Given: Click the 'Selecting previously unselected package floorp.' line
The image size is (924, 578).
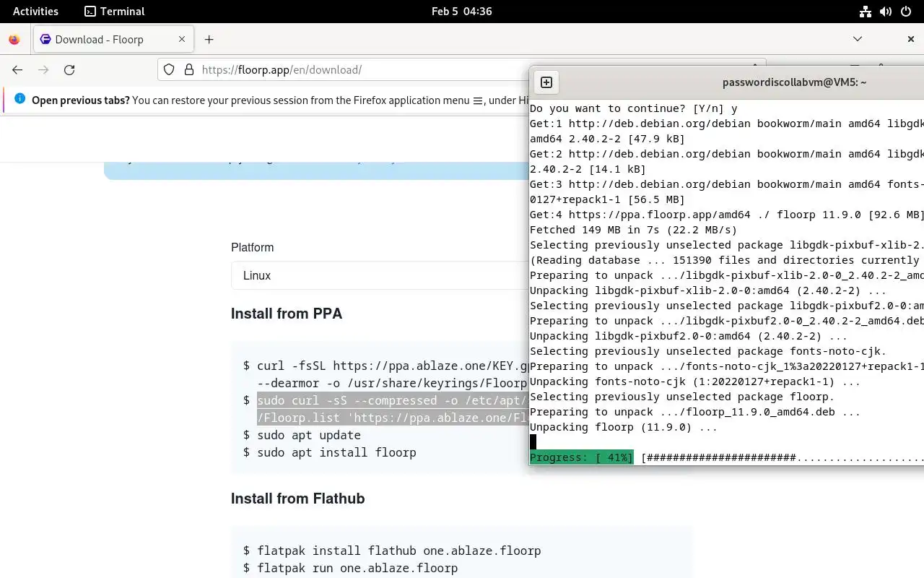Looking at the screenshot, I should [682, 397].
